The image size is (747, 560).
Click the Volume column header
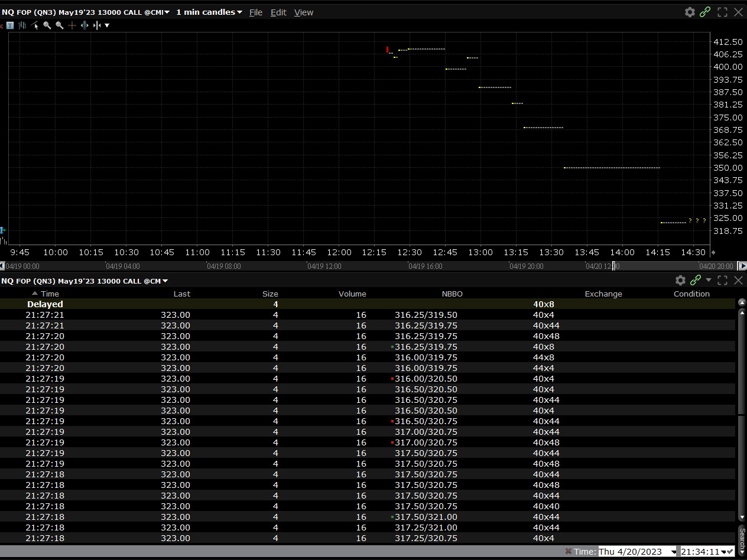pos(352,294)
